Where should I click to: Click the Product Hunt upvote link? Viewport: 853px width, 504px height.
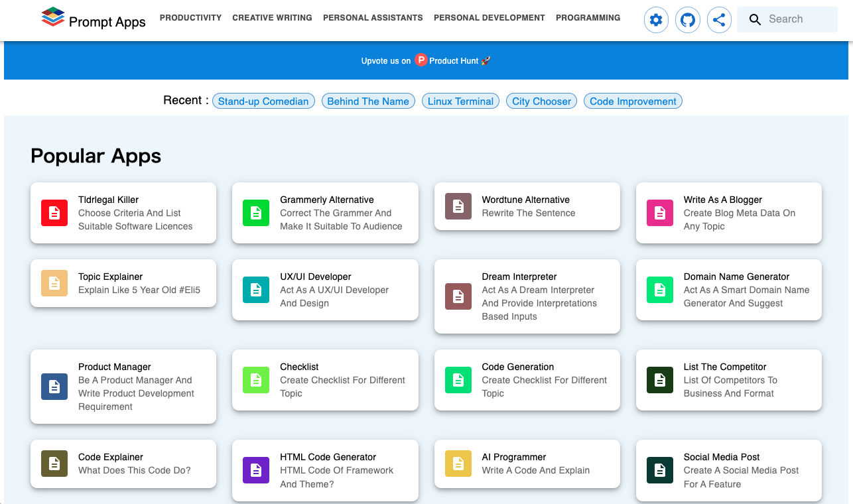pos(426,60)
